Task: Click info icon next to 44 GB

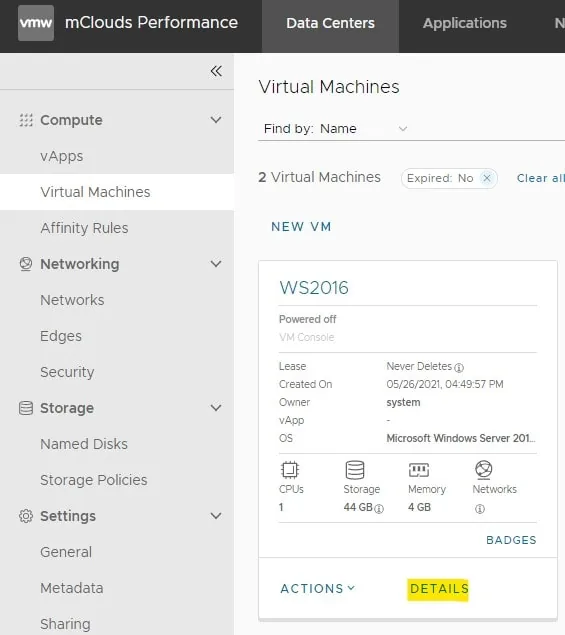Action: pyautogui.click(x=379, y=509)
